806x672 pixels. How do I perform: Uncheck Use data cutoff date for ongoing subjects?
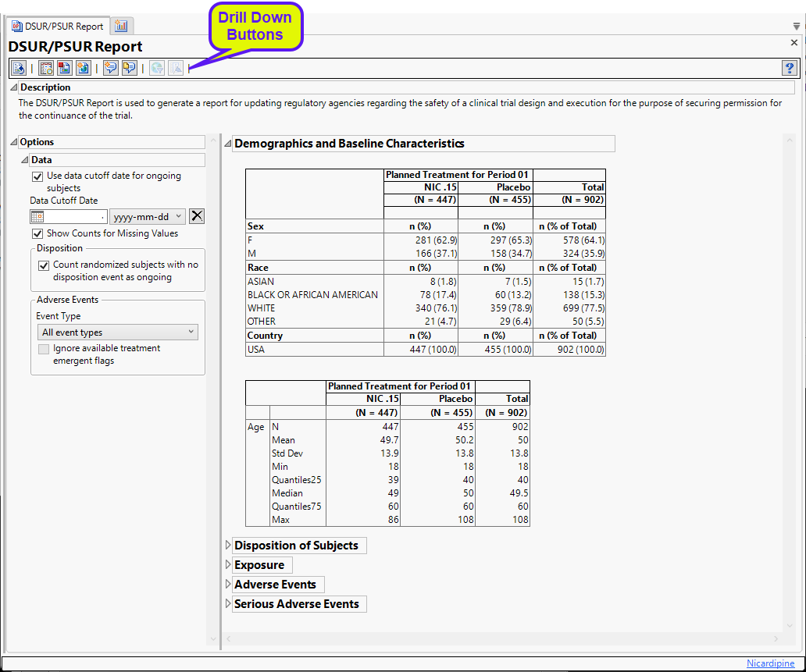[x=37, y=176]
